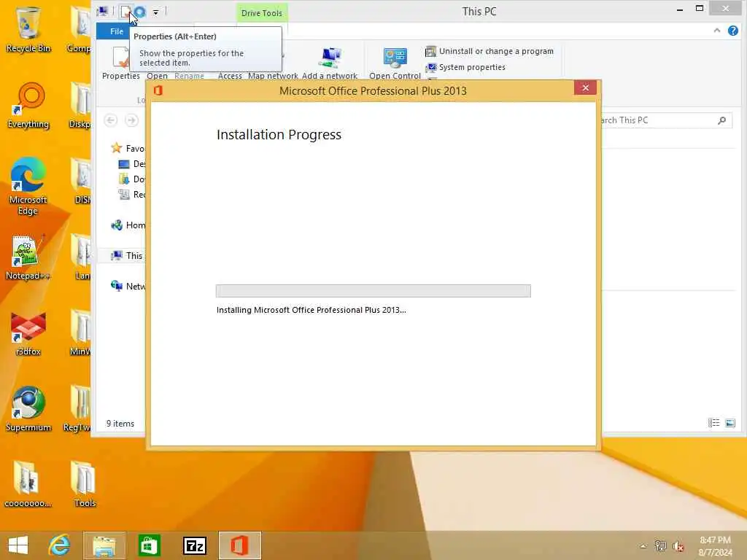
Task: Launch the Everything search shortcut
Action: point(28,105)
